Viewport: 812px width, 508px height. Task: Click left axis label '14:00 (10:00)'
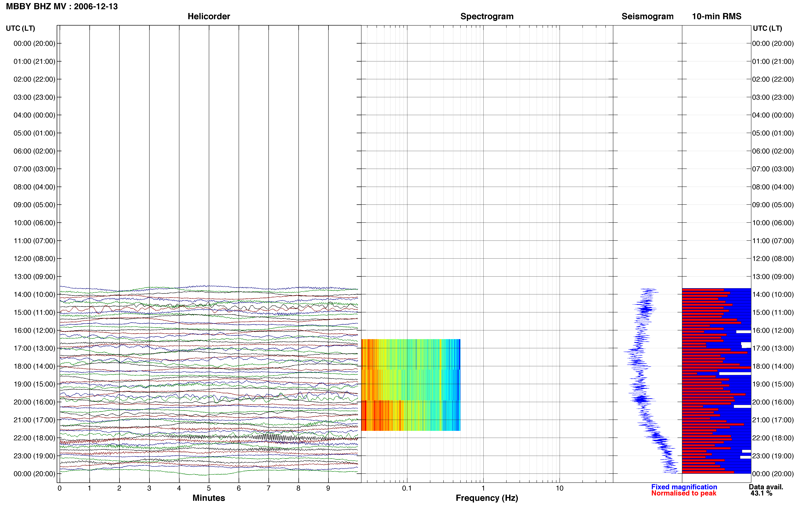34,295
